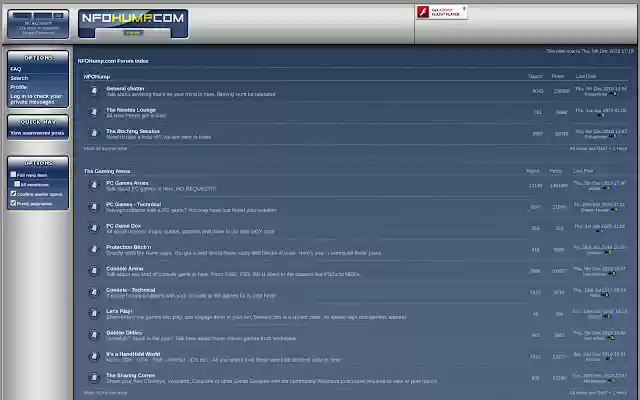This screenshot has height=400, width=640.
Task: Click the Golden Oldies folder icon
Action: point(94,335)
